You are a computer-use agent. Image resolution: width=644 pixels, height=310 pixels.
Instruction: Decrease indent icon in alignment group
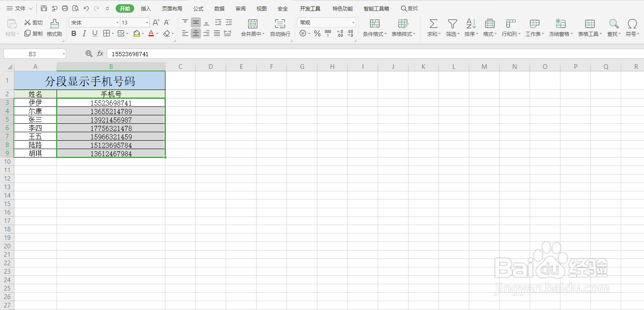pos(218,22)
